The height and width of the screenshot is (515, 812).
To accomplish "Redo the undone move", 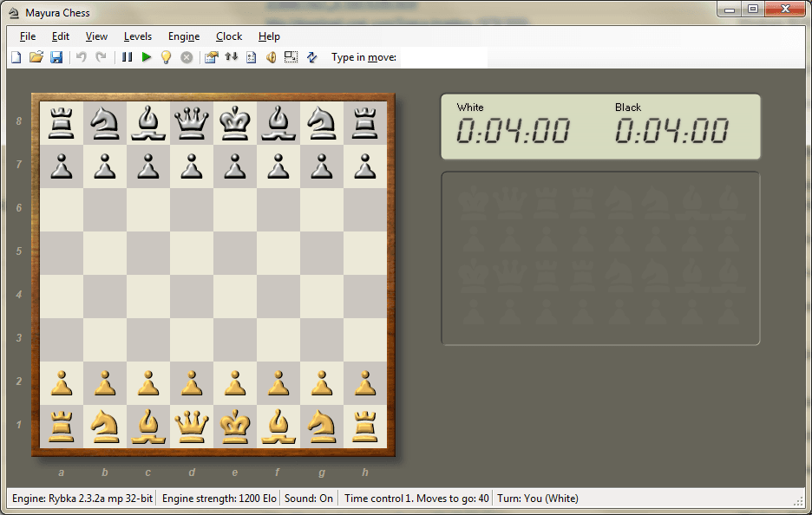I will pyautogui.click(x=101, y=56).
